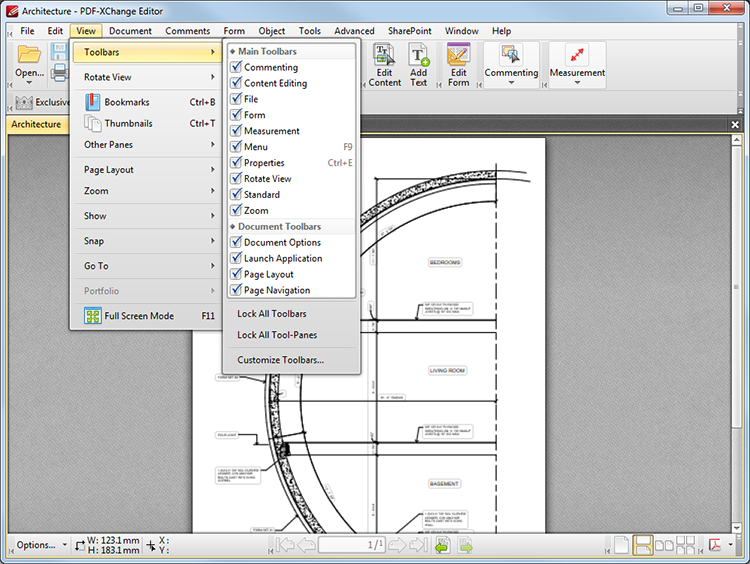Select the Add Text tool
Image resolution: width=750 pixels, height=564 pixels.
[x=419, y=66]
